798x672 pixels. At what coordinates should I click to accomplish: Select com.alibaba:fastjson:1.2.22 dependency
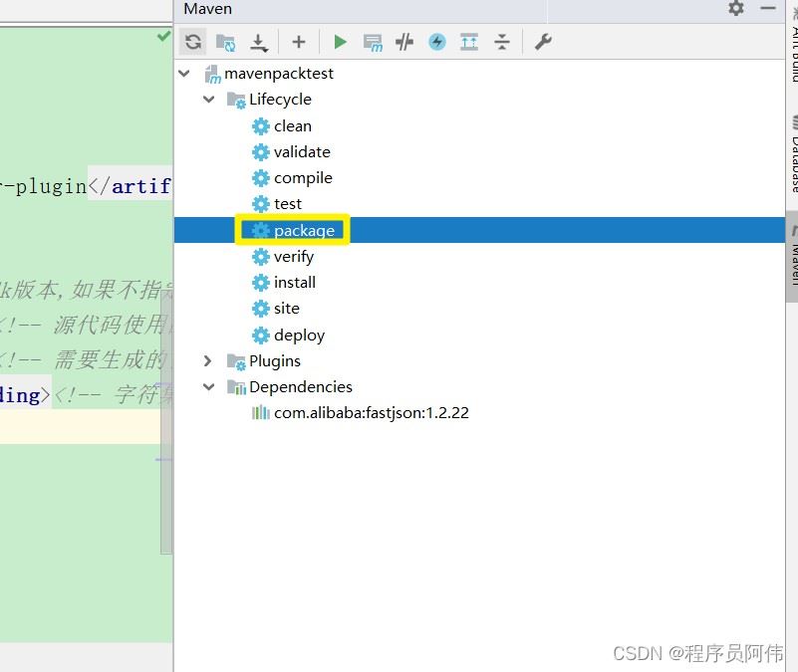click(x=372, y=412)
